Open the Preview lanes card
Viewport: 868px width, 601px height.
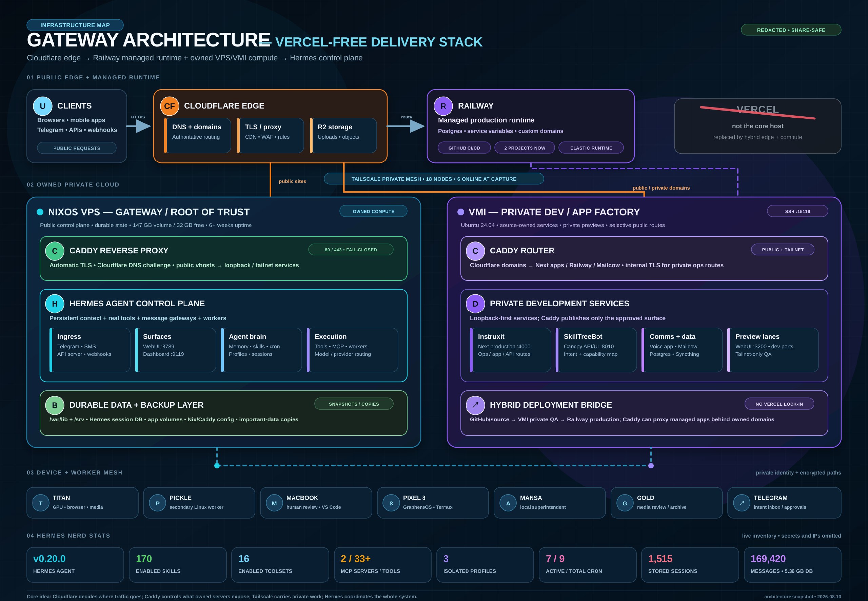[x=773, y=350]
